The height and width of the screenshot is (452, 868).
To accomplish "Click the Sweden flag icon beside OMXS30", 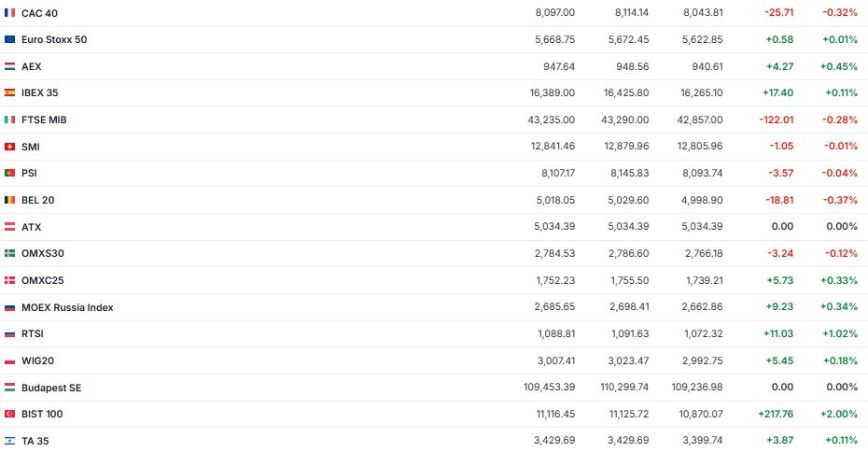I will pyautogui.click(x=9, y=253).
